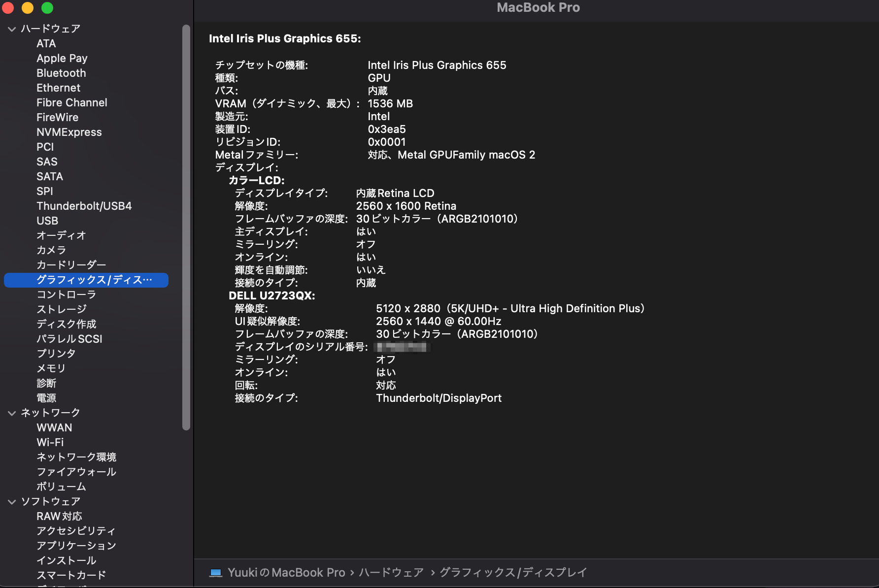Viewport: 879px width, 588px height.
Task: Open Thunderbolt/USB4 information
Action: 84,206
